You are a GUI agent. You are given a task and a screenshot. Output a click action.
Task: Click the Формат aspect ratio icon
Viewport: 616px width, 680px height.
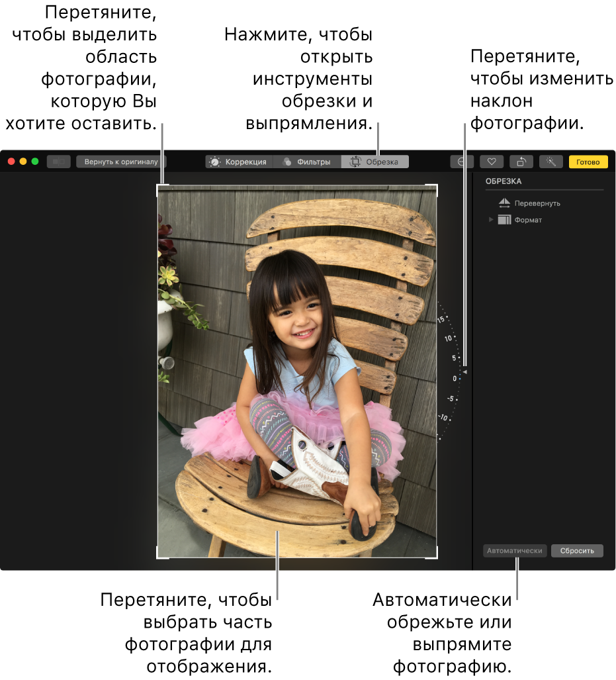click(x=505, y=220)
